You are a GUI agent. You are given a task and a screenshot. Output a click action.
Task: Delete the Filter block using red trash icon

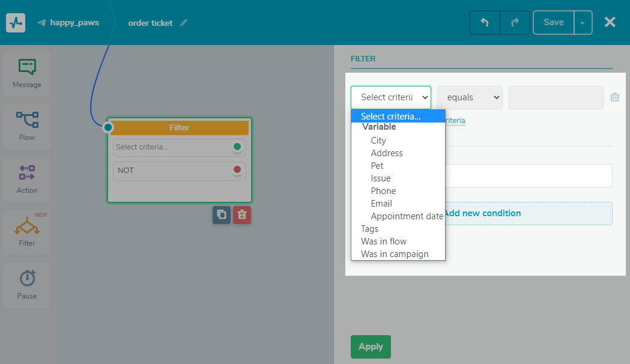click(x=242, y=214)
